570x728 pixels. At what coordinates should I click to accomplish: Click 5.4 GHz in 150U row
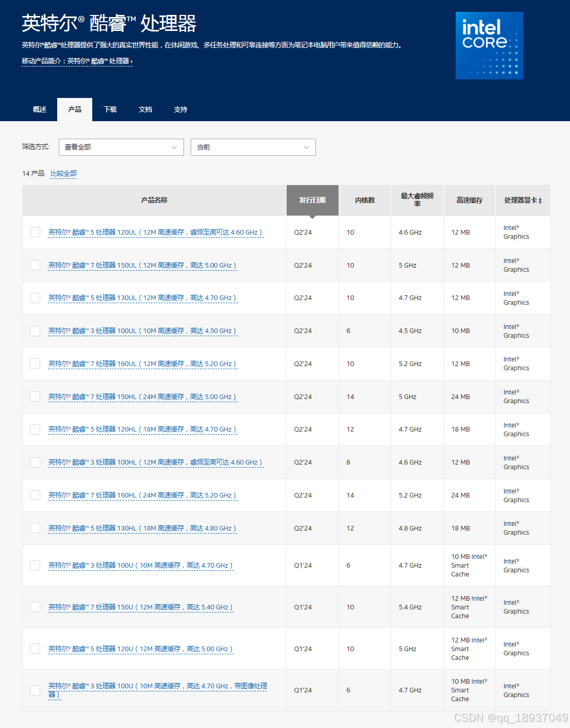pyautogui.click(x=410, y=607)
